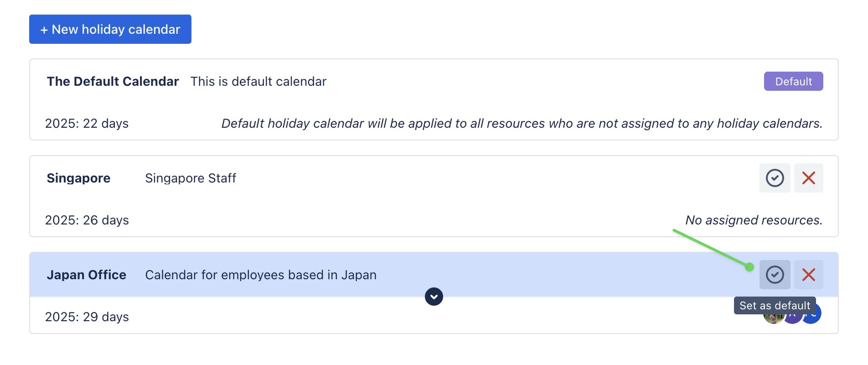Click the red delete icon for Singapore calendar

809,178
